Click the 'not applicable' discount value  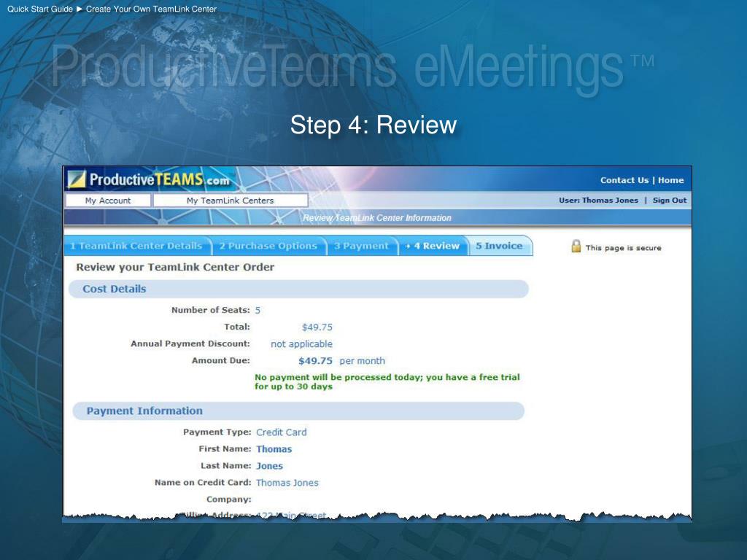coord(301,344)
